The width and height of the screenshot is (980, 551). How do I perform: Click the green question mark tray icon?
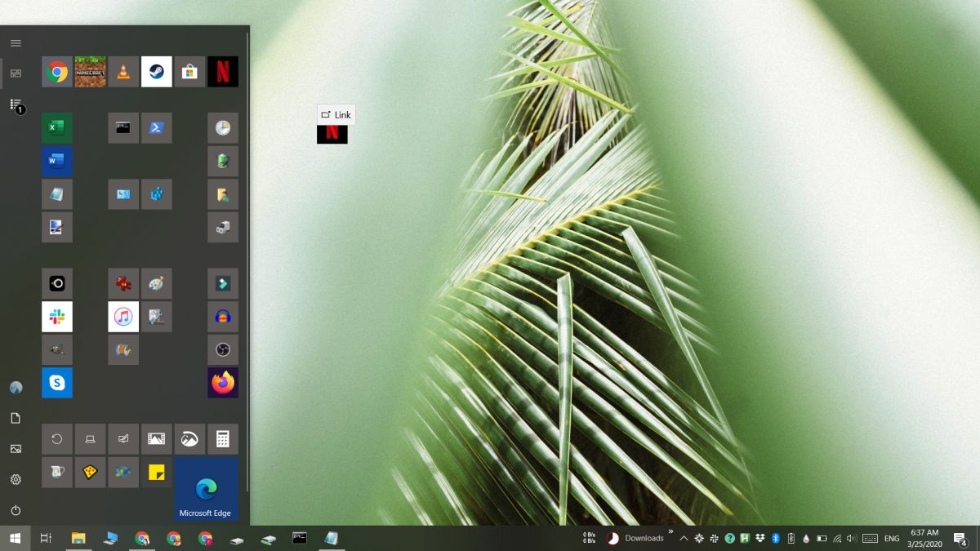[729, 538]
